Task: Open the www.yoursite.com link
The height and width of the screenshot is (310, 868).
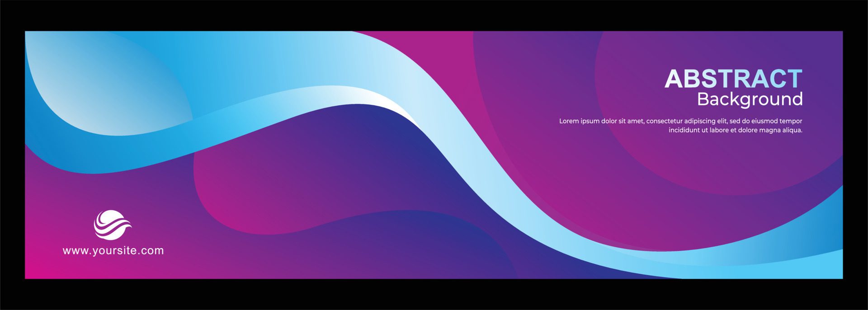Action: (113, 250)
